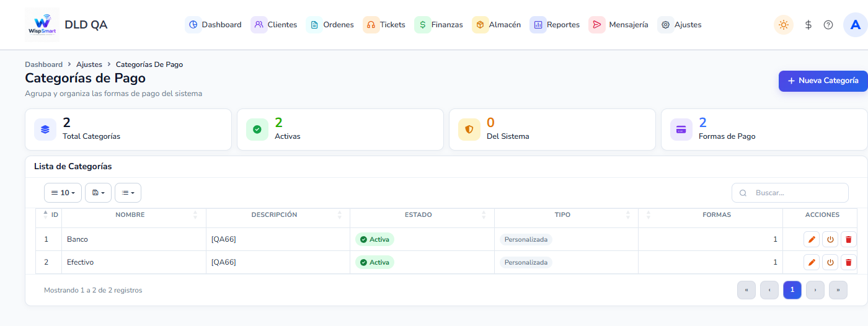Image resolution: width=868 pixels, height=326 pixels.
Task: Go to previous page pagination button
Action: tap(769, 290)
